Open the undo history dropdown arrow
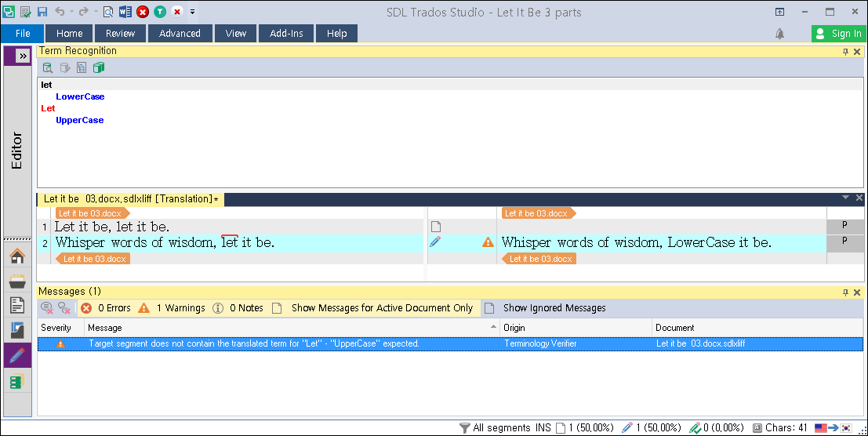 (x=71, y=11)
